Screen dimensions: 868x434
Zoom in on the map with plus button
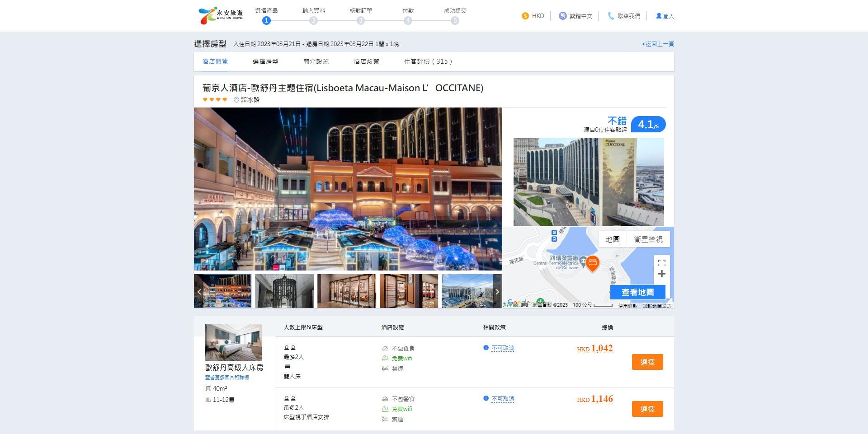662,274
